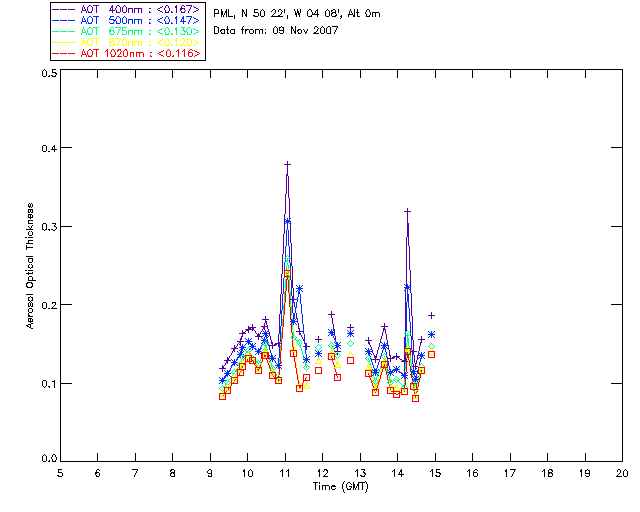
Task: Click the red dashed line sample in legend
Action: point(64,53)
